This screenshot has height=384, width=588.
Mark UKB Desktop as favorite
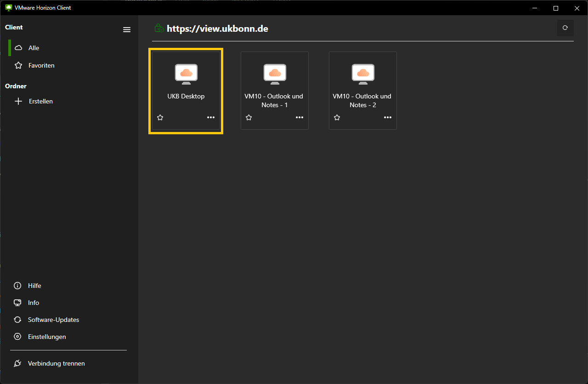pos(160,117)
